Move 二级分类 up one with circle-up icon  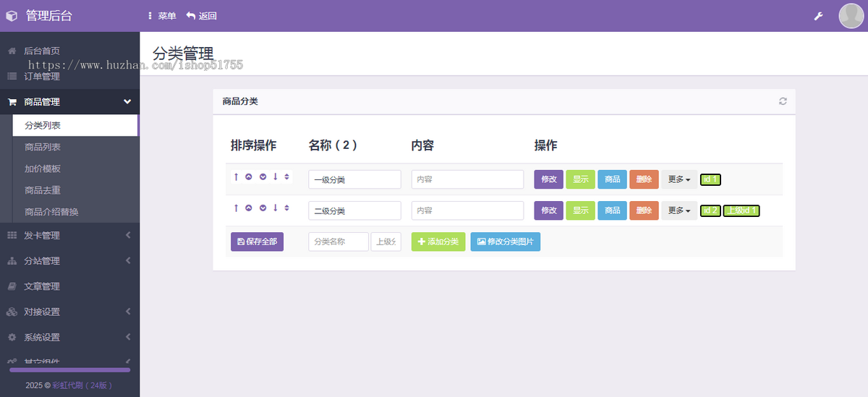pyautogui.click(x=249, y=208)
